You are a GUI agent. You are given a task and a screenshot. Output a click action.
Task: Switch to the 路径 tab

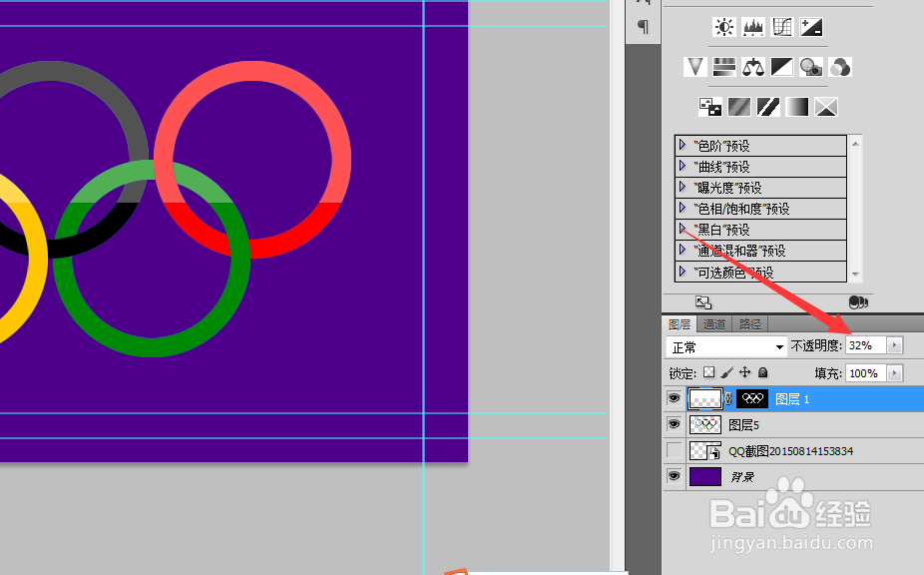pos(749,324)
